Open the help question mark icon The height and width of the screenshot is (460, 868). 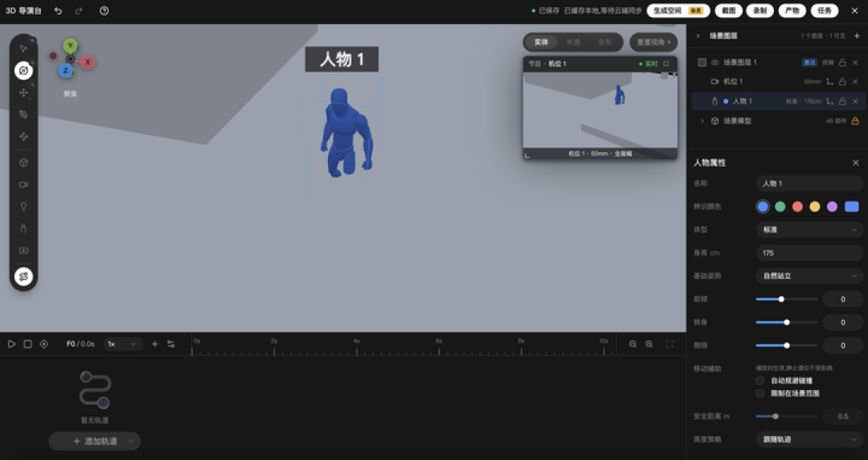point(104,10)
